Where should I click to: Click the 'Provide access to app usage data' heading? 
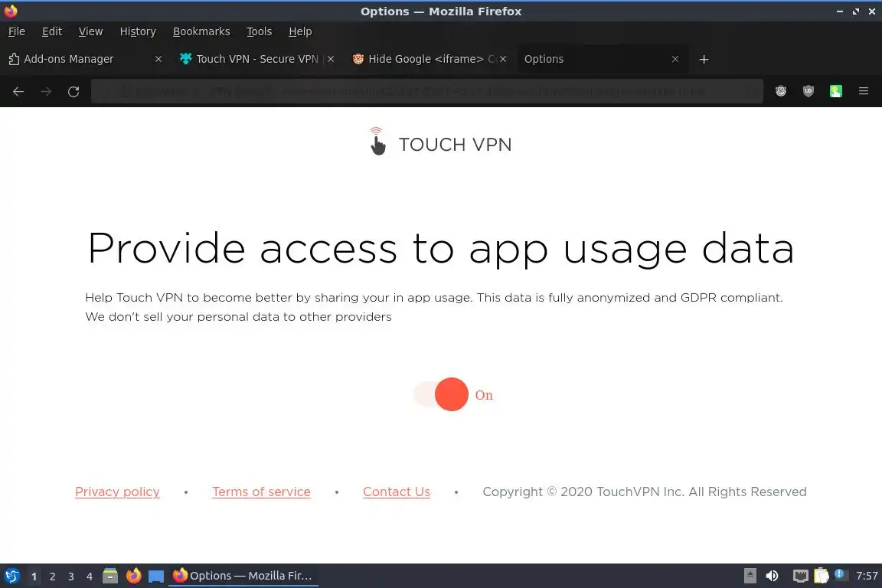(441, 250)
